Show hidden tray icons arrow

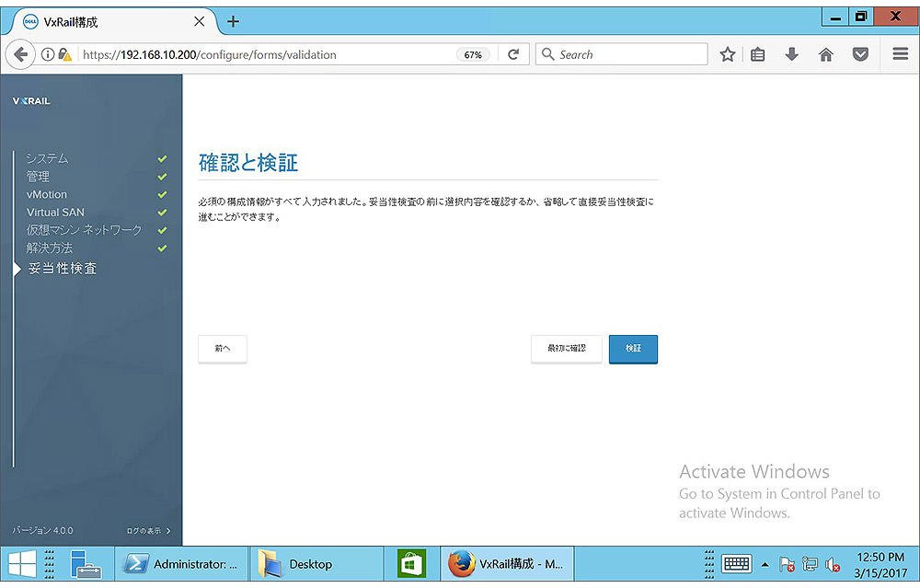click(765, 564)
